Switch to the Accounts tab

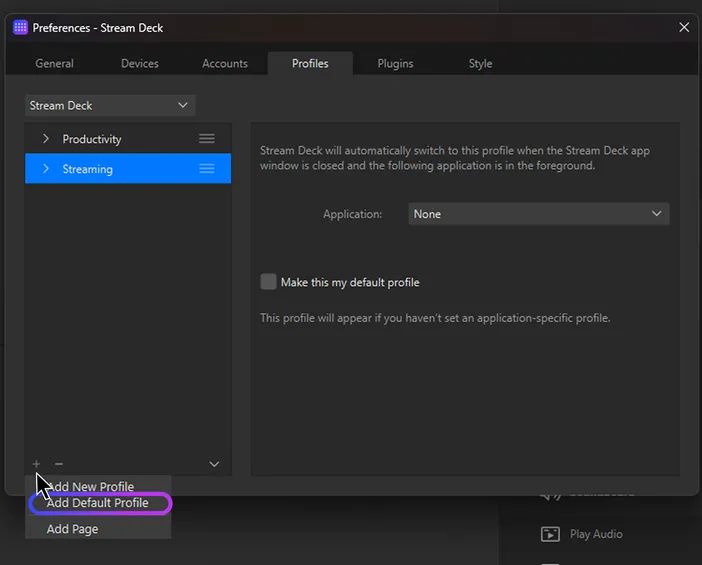click(225, 64)
